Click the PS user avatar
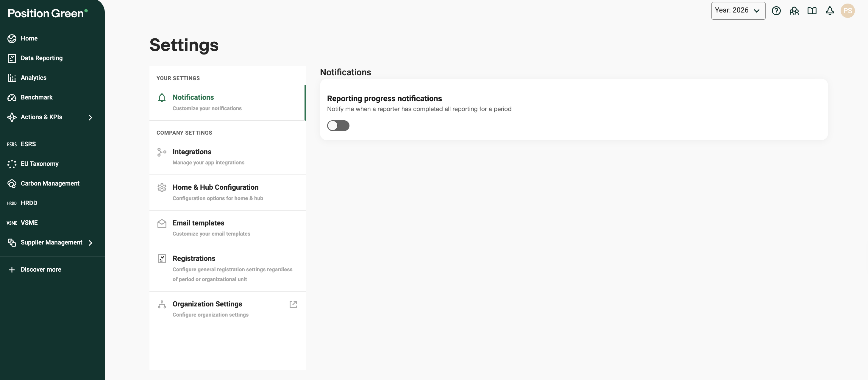The width and height of the screenshot is (868, 380). click(x=847, y=11)
